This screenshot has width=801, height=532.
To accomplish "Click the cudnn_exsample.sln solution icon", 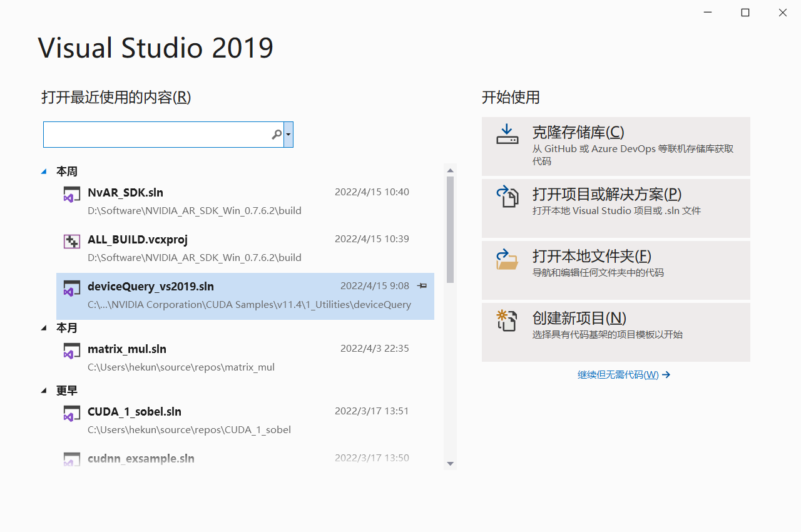I will [x=71, y=459].
